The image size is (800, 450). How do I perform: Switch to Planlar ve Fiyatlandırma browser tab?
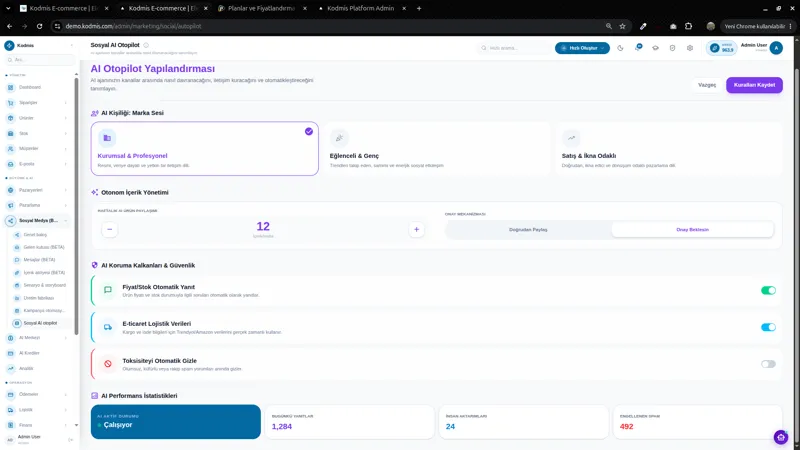point(261,8)
